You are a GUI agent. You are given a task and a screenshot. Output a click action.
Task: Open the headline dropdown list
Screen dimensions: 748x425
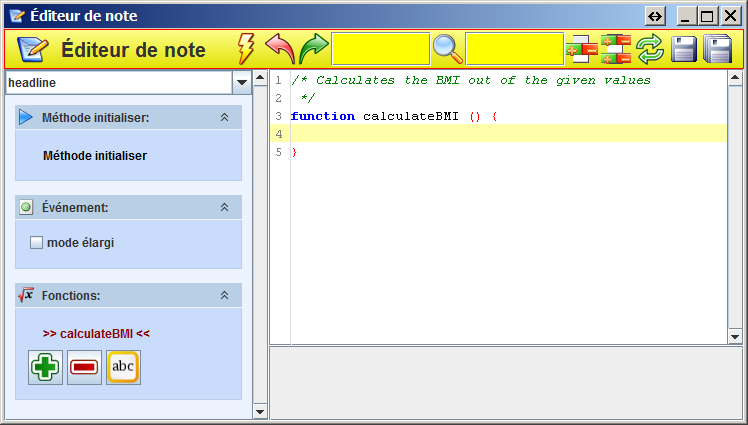coord(241,82)
